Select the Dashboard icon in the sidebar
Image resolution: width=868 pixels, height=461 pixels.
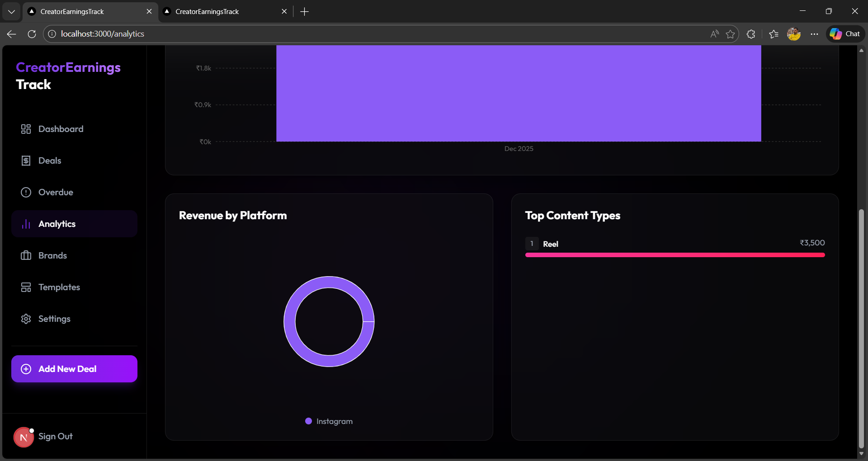click(x=26, y=129)
